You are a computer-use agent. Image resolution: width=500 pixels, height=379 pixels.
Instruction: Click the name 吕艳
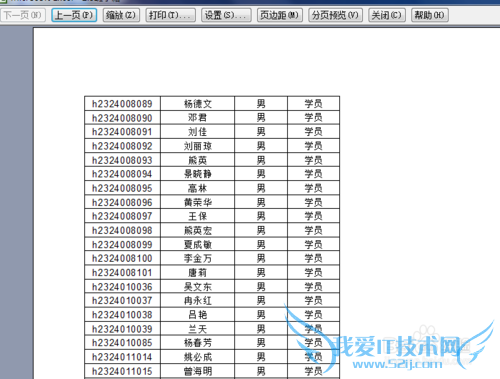(198, 315)
